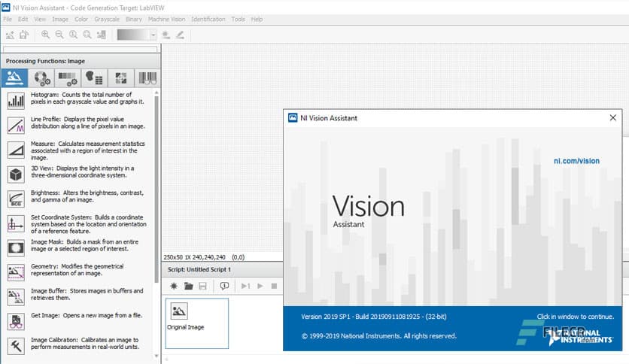Screen dimensions: 629x364
Task: Click the processing functions scrollbar down arrow
Action: (156, 356)
